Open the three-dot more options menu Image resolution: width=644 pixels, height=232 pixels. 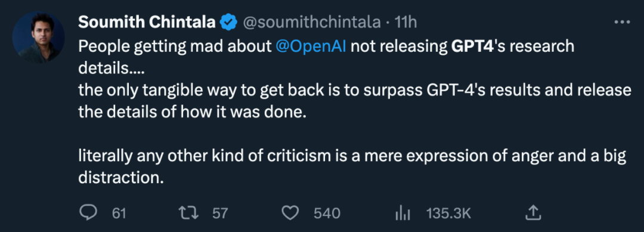(622, 23)
